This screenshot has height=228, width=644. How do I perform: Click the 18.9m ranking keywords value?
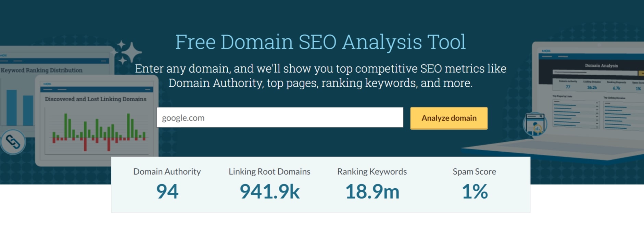[372, 191]
